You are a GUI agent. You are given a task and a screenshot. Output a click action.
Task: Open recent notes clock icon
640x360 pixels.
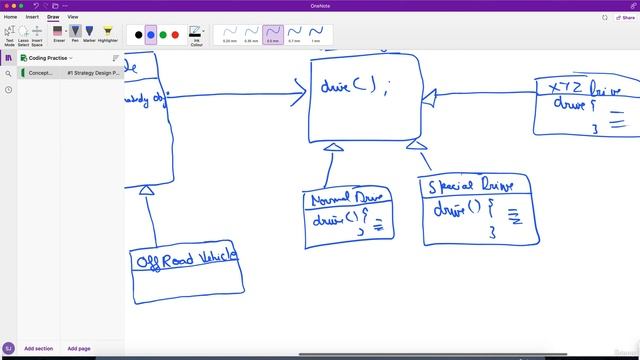point(8,90)
